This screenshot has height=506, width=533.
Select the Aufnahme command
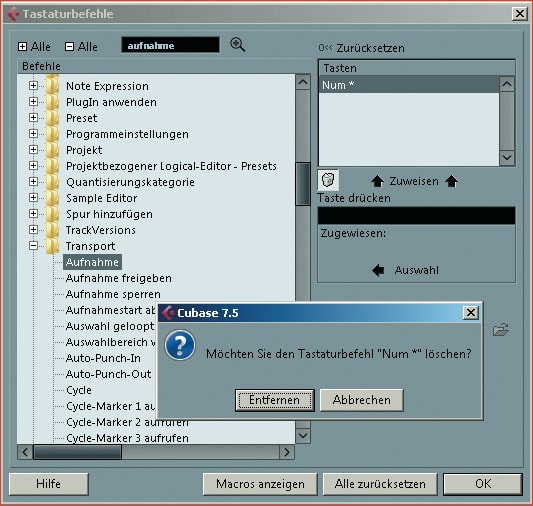(92, 262)
